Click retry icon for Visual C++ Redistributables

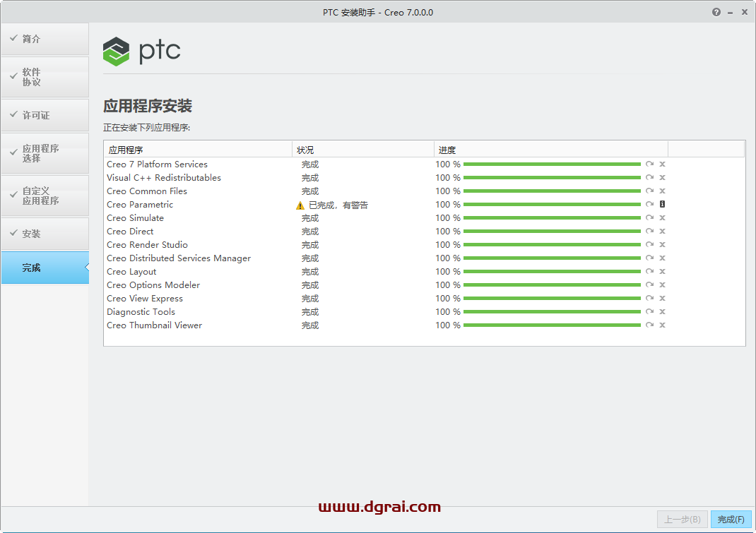click(x=649, y=177)
